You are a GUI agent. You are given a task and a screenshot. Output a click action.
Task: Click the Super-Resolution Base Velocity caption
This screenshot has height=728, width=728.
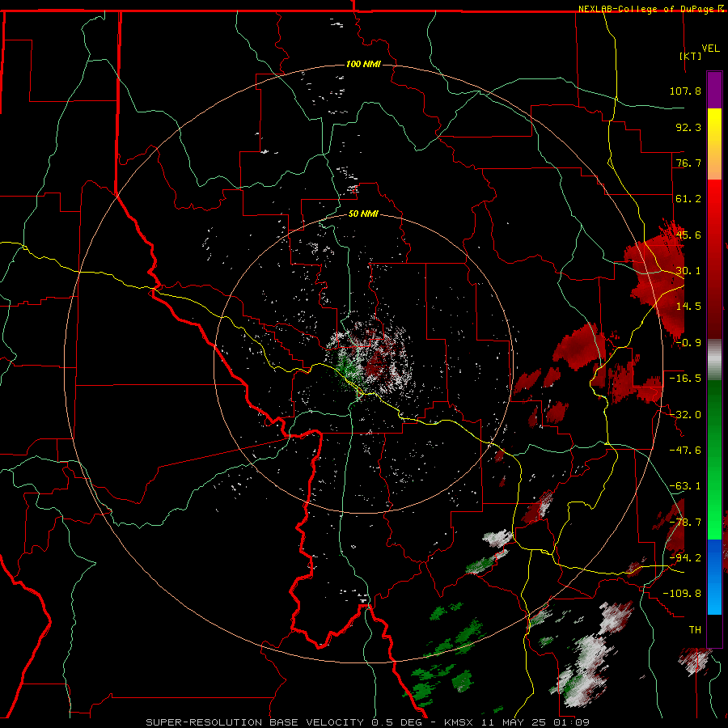tap(368, 722)
